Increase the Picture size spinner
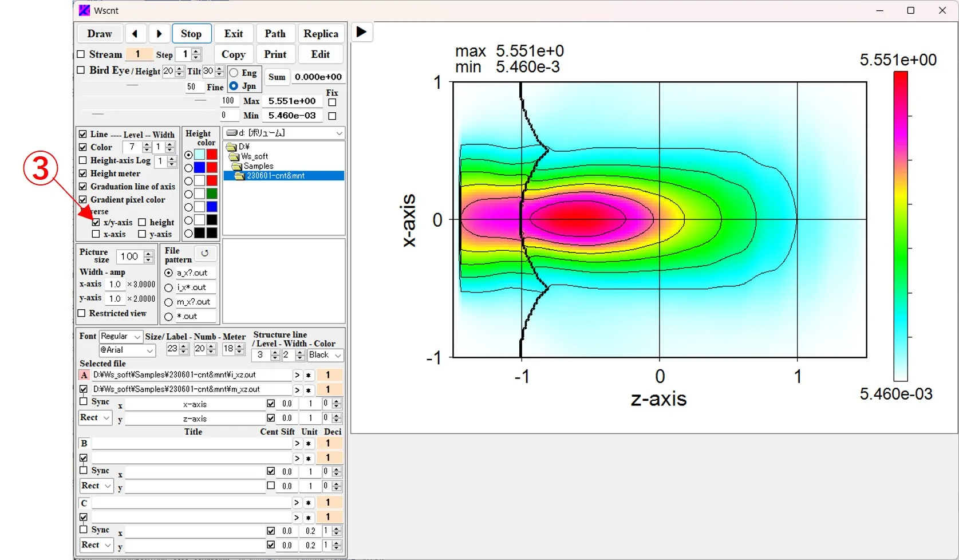 coord(149,254)
